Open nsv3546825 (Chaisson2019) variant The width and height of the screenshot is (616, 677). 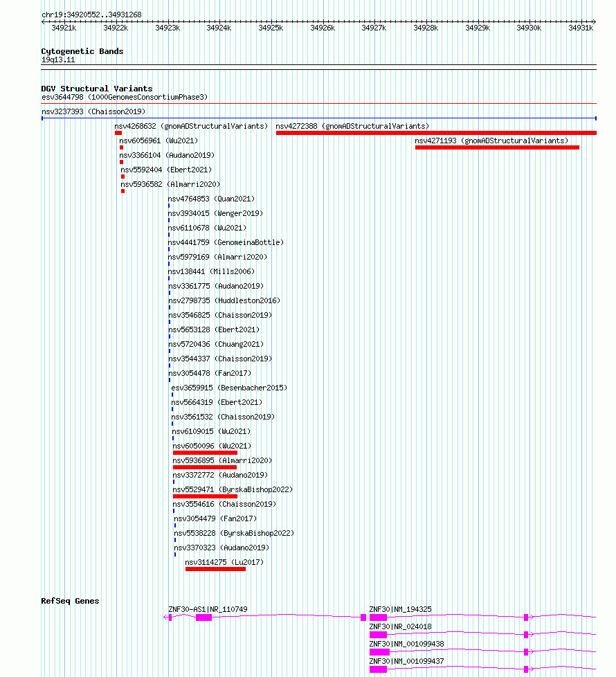(220, 315)
